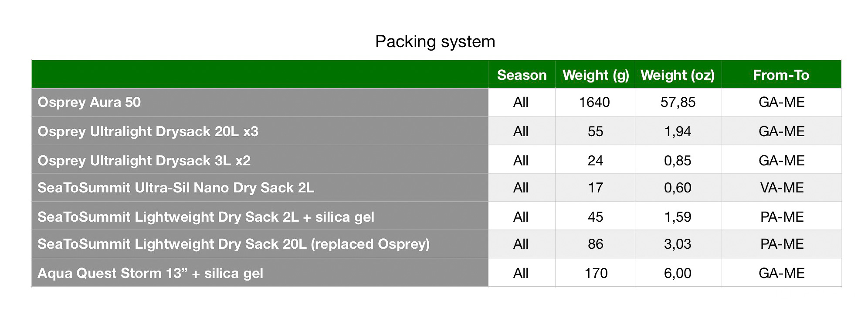Screen dimensions: 868x319
Task: Select the 1640 grams weight cell
Action: click(595, 103)
